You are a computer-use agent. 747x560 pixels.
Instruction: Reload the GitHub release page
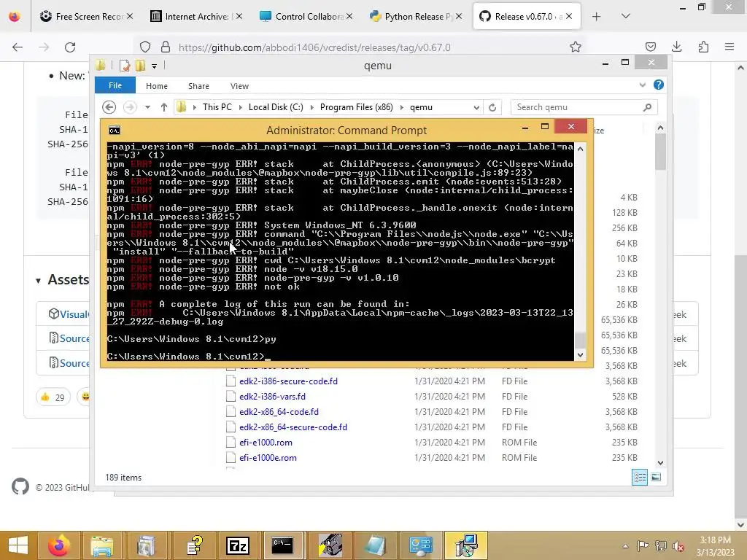pyautogui.click(x=70, y=47)
